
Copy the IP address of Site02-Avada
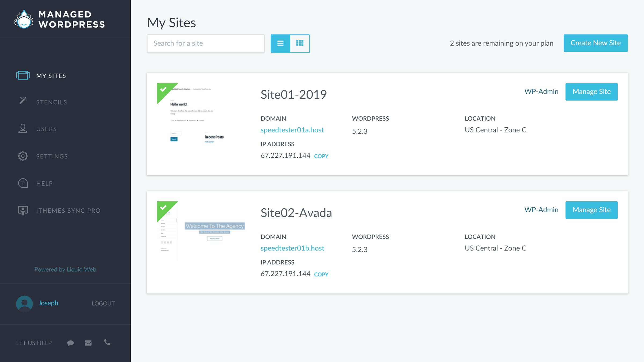(321, 274)
